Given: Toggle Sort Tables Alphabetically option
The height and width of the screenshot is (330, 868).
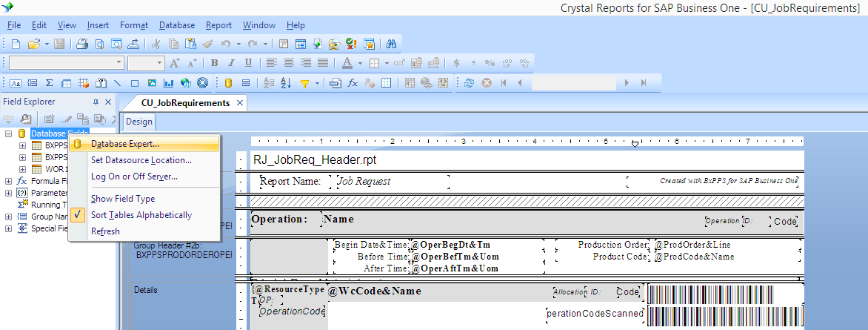Looking at the screenshot, I should tap(141, 215).
